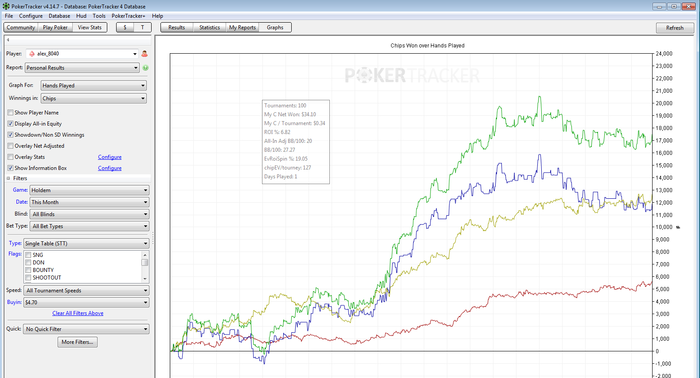Open the Configure menu
This screenshot has width=700, height=378.
tap(31, 16)
